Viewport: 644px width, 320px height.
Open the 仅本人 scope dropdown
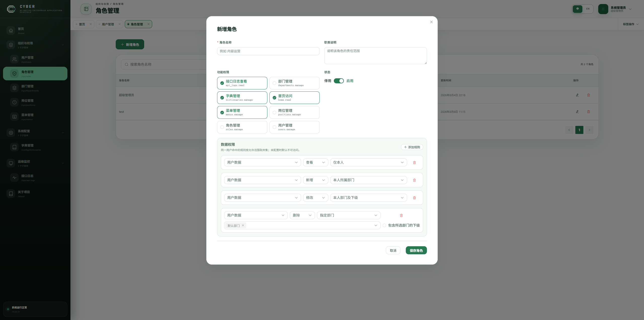(x=369, y=162)
